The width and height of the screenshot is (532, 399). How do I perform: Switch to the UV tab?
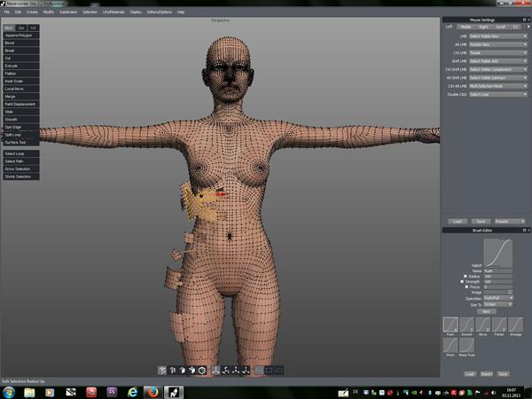(34, 27)
